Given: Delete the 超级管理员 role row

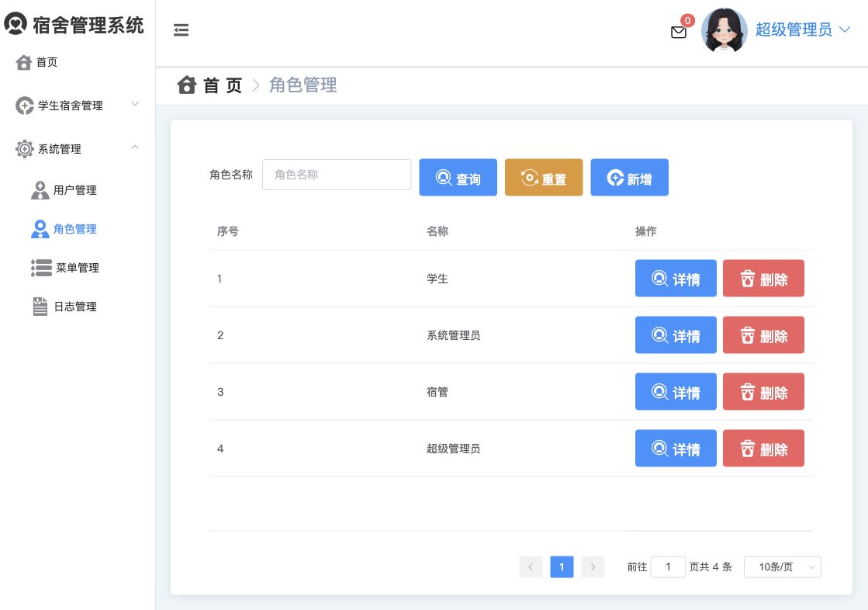Looking at the screenshot, I should click(763, 449).
